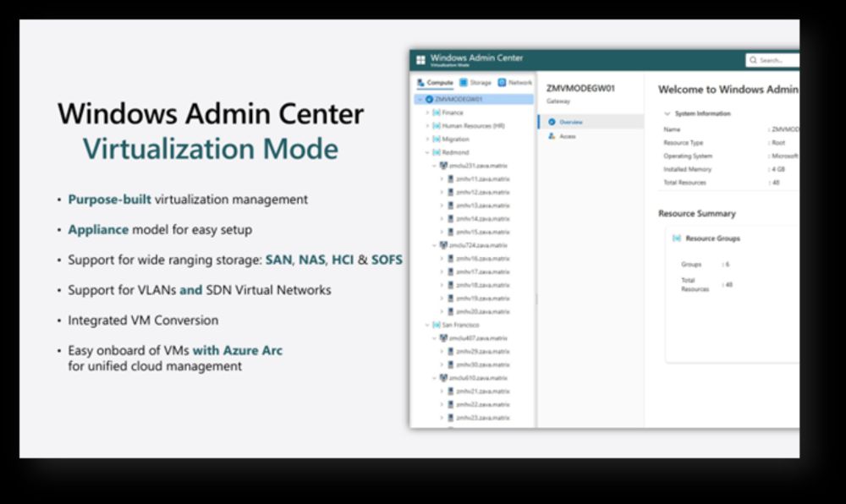The image size is (846, 504).
Task: Expand the zmhv15.zava.matrix host node
Action: tap(442, 232)
